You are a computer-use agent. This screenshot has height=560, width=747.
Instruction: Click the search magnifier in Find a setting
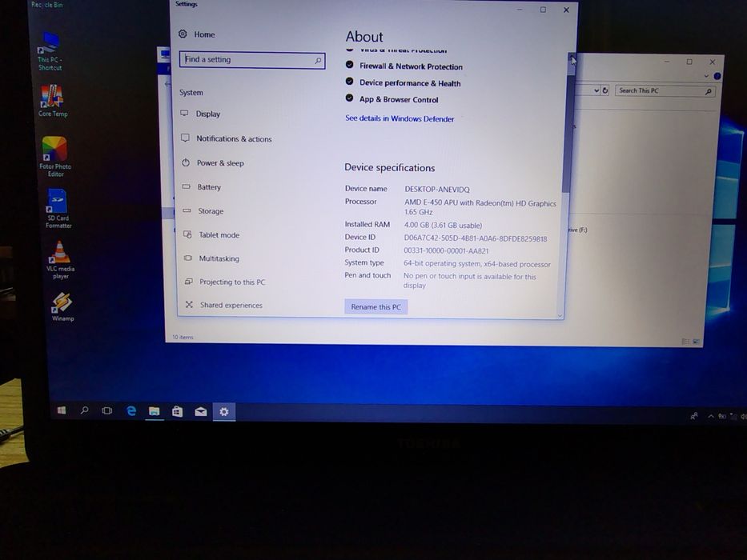[x=318, y=61]
